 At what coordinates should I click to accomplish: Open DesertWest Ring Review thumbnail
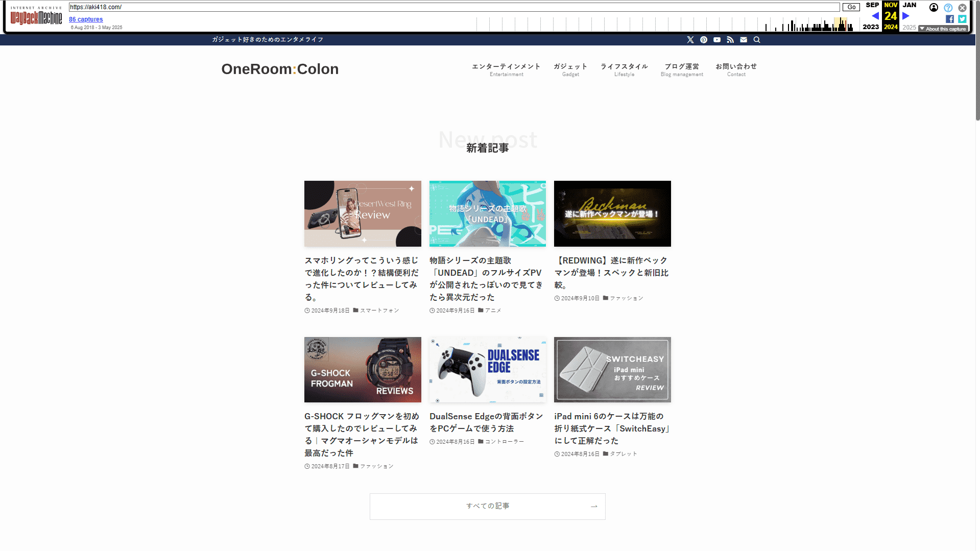tap(363, 213)
